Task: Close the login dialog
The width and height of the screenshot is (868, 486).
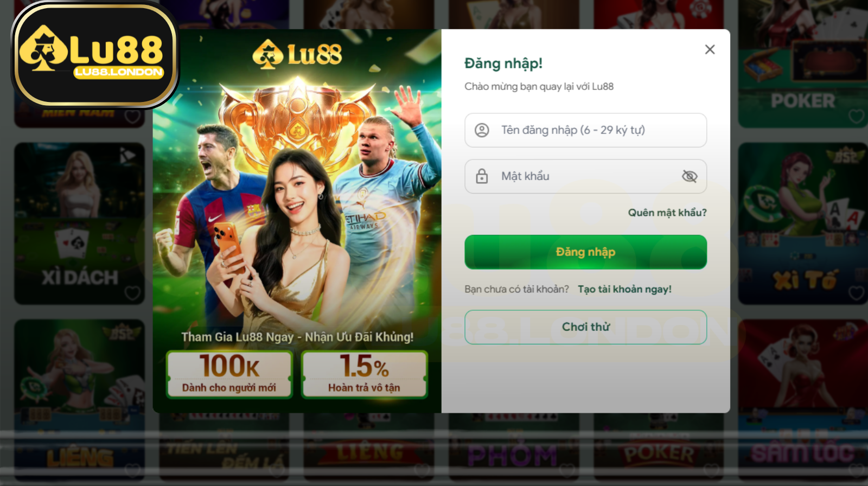Action: [x=710, y=49]
